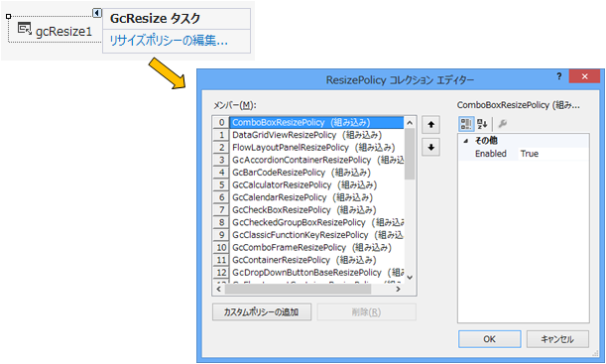Collapse the その他 property category
The height and width of the screenshot is (364, 606).
466,141
